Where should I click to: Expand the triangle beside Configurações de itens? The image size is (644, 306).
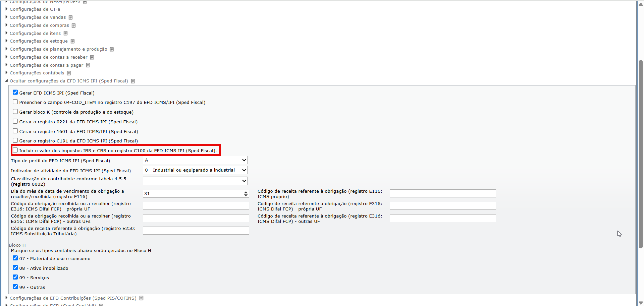click(x=6, y=33)
